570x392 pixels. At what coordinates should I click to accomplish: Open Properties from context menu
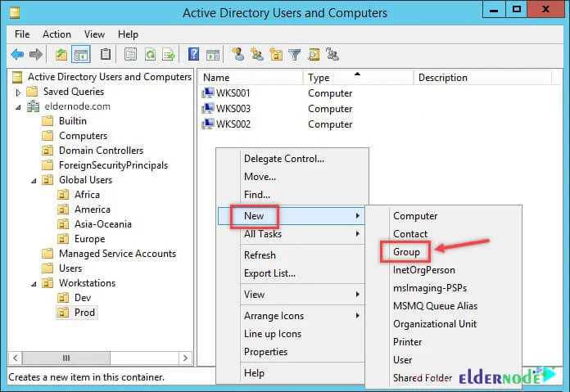click(265, 352)
